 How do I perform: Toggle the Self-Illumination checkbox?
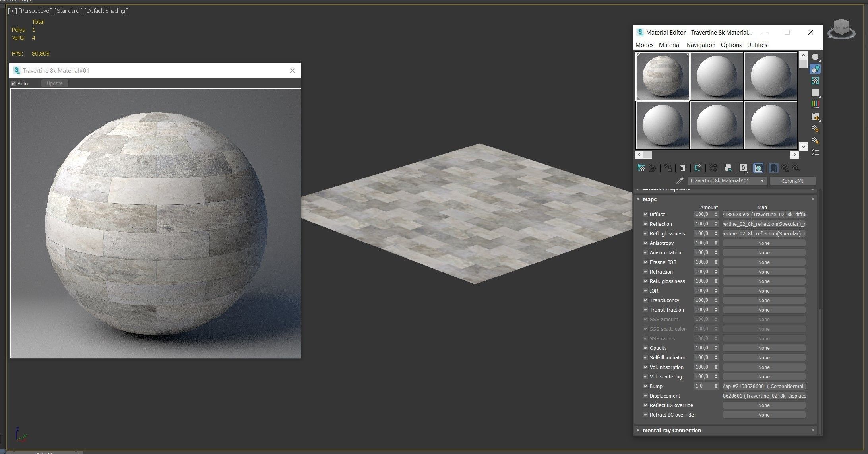point(645,357)
